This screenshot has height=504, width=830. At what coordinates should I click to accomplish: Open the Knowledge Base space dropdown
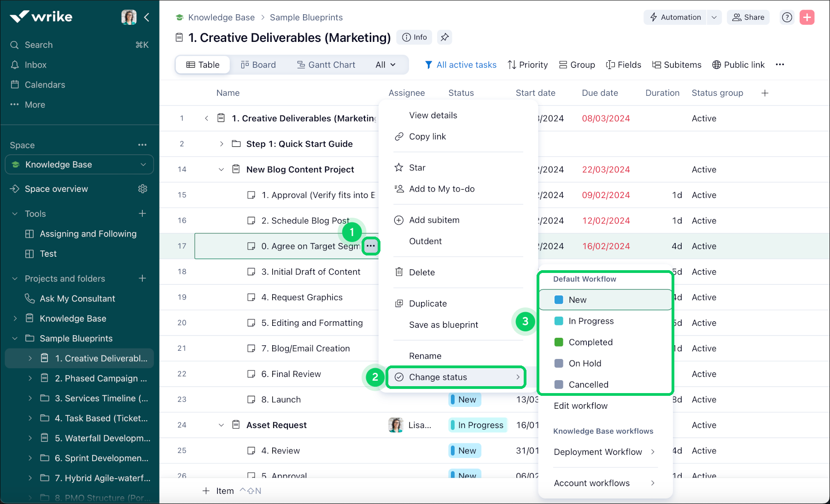click(143, 165)
